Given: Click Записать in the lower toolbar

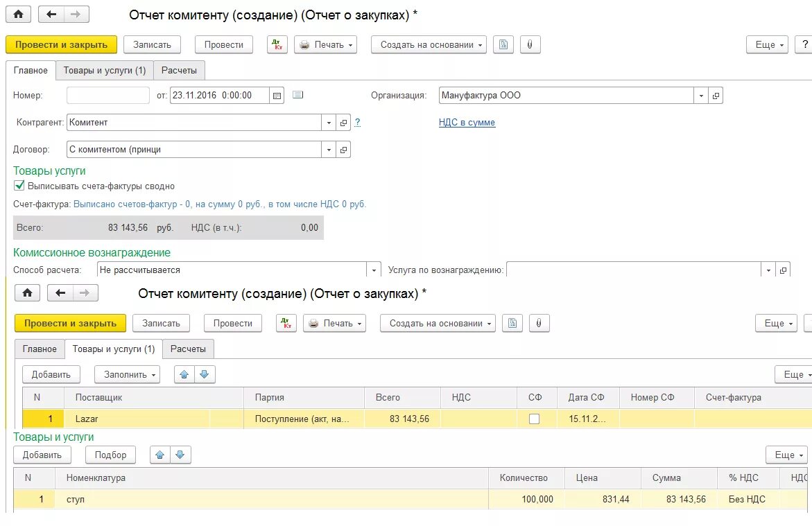Looking at the screenshot, I should tap(161, 323).
